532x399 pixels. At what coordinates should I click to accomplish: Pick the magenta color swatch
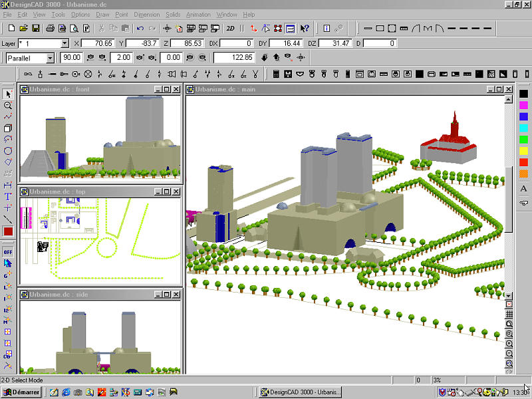click(523, 105)
